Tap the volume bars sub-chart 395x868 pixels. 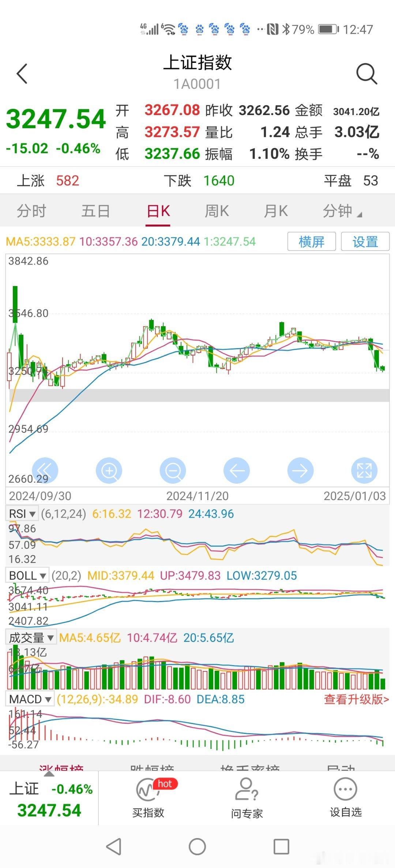tap(197, 667)
